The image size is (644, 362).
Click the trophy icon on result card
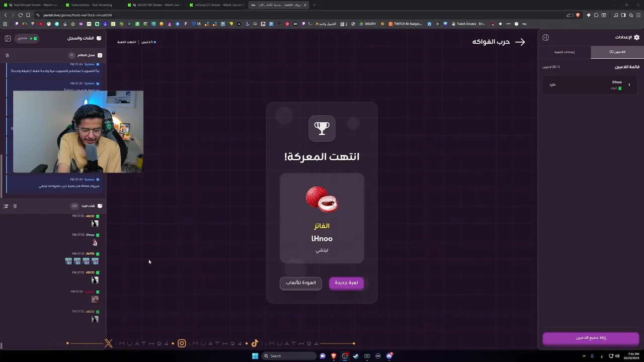322,128
